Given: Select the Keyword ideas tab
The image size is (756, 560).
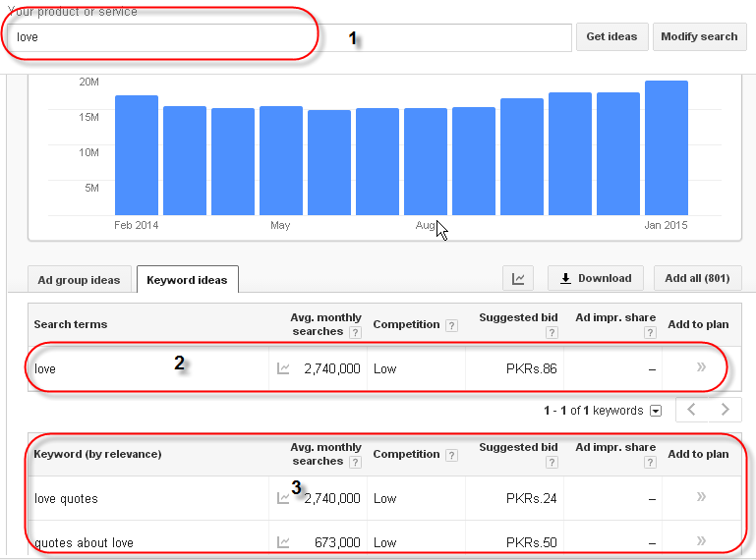Looking at the screenshot, I should pos(187,280).
